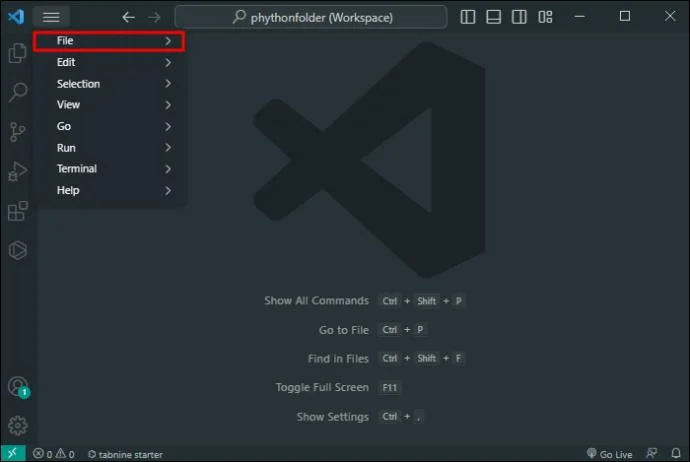Open the Explorer view in activity bar

pyautogui.click(x=18, y=53)
